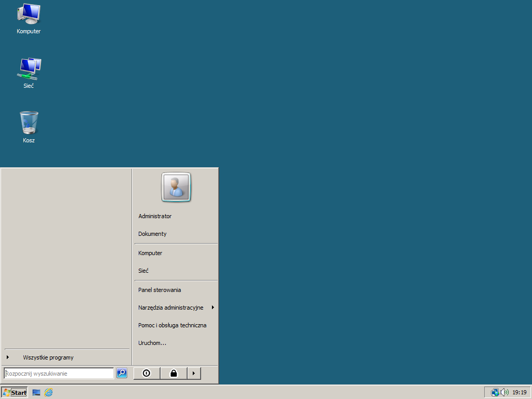The width and height of the screenshot is (532, 399).
Task: Open the Administrator folder entry
Action: click(176, 216)
